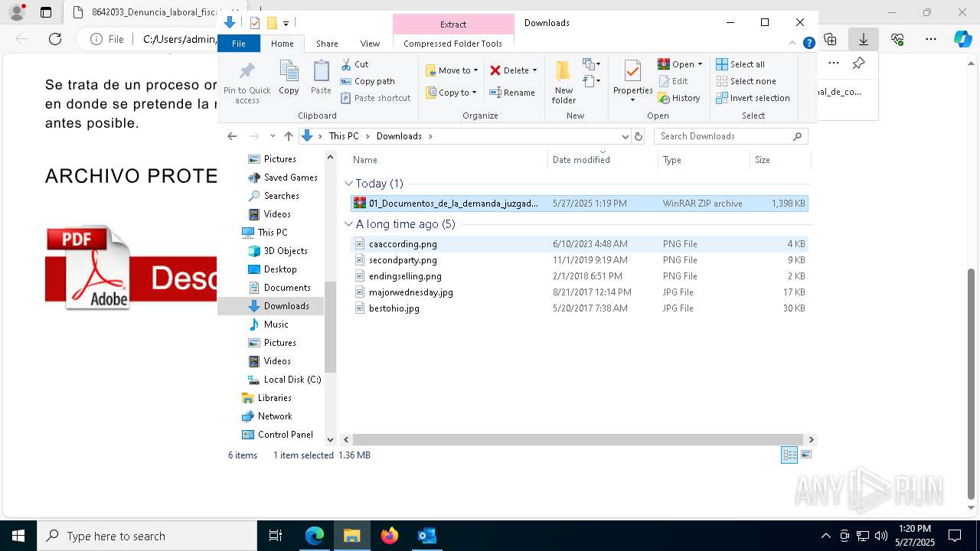Click Pin to Quick access icon

click(247, 83)
